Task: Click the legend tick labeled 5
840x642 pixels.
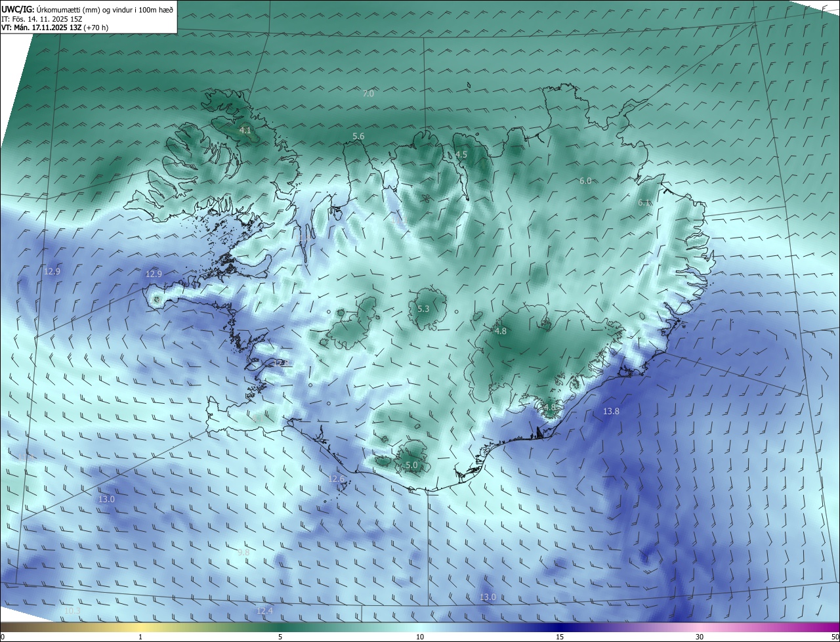Action: tap(280, 637)
